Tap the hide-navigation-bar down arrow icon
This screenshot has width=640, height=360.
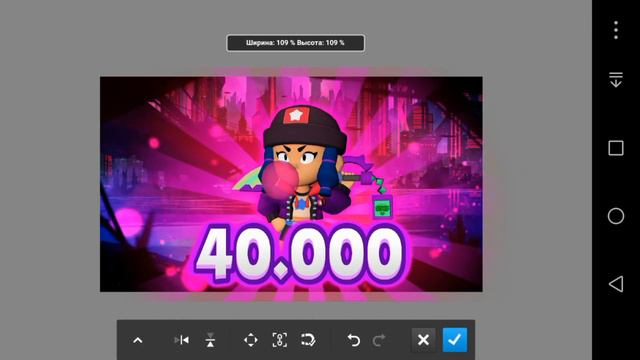tap(616, 80)
